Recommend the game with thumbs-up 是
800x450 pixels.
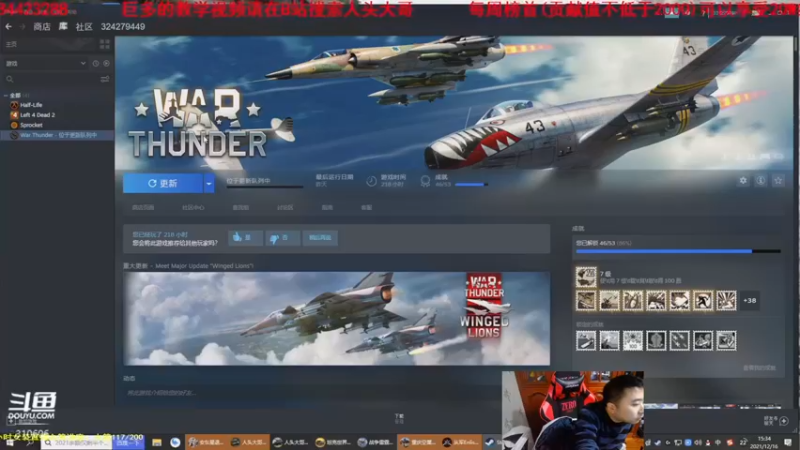point(245,238)
